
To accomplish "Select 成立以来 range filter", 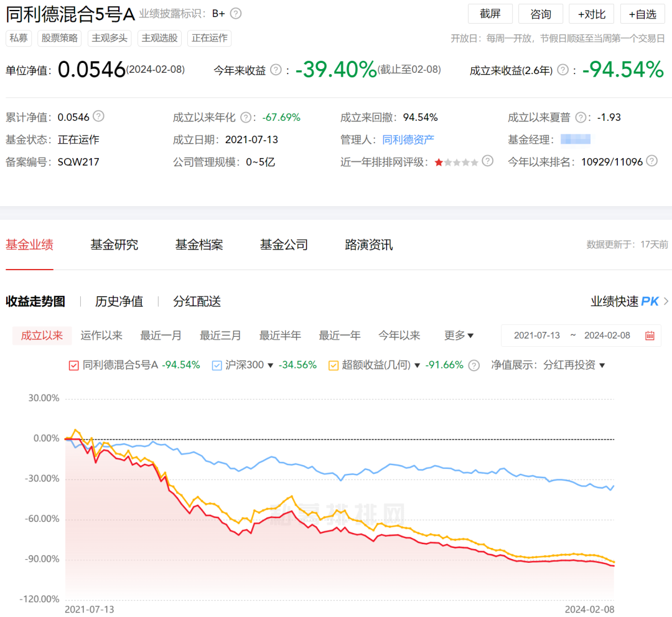I will (x=42, y=336).
